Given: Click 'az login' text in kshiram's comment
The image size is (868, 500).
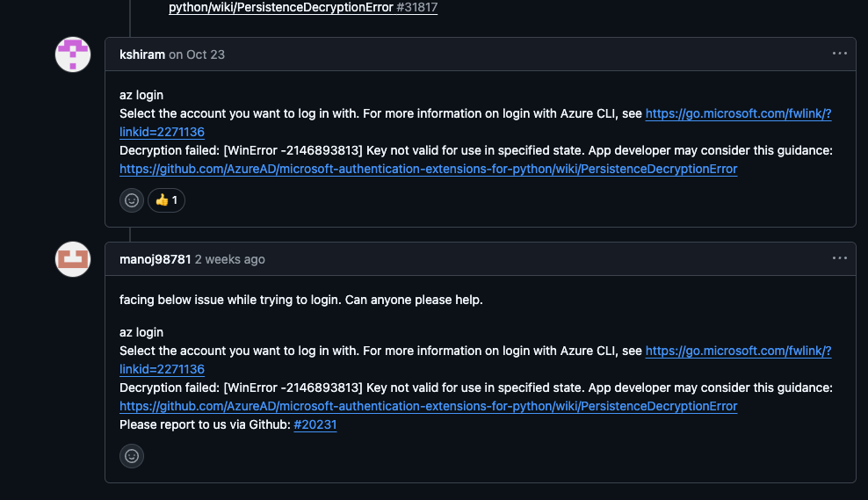Looking at the screenshot, I should 141,95.
